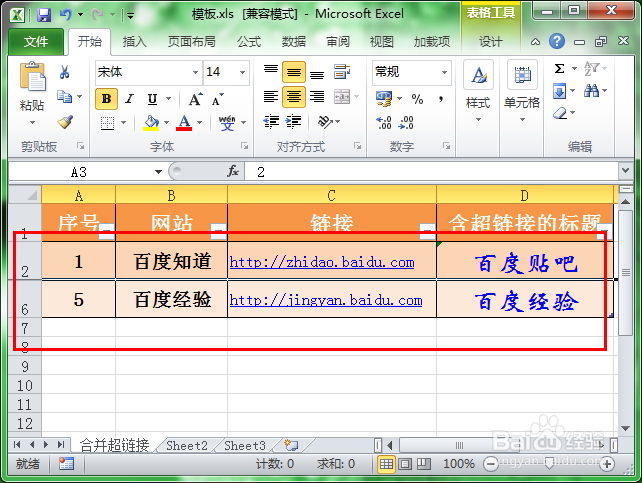Toggle center horizontal alignment

[x=294, y=97]
